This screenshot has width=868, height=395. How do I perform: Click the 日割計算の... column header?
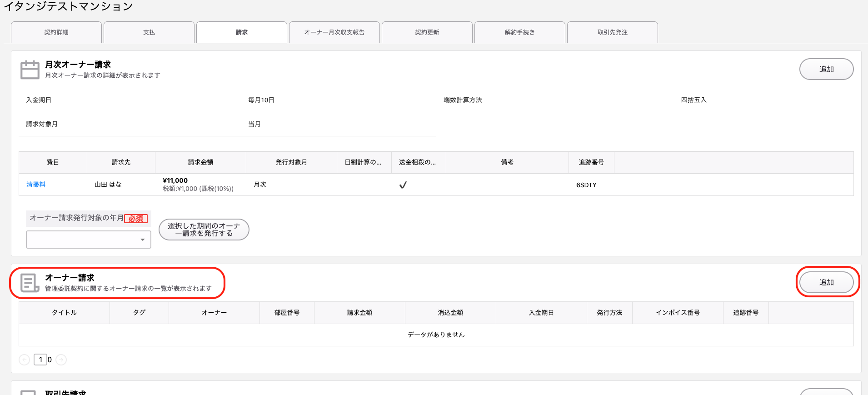click(x=364, y=162)
